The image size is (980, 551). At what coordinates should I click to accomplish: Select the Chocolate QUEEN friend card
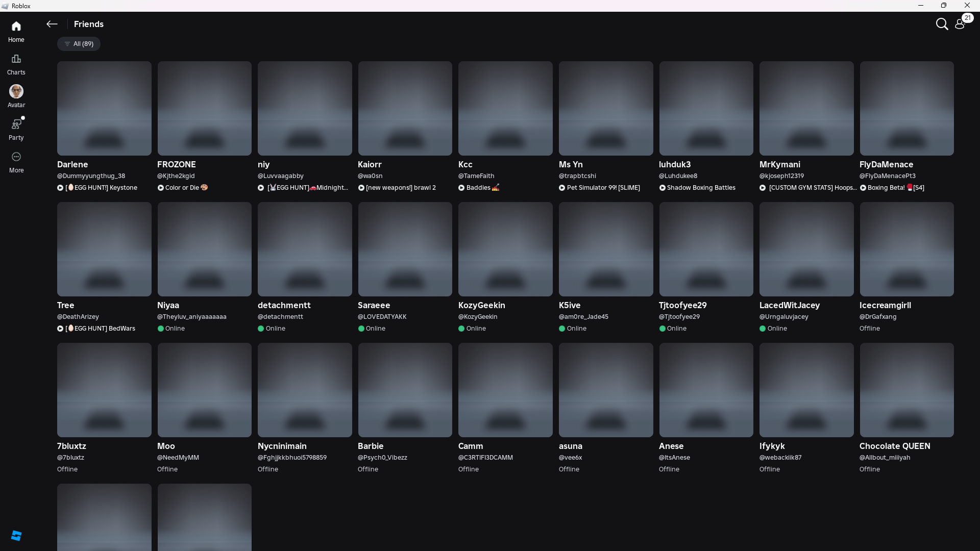point(906,390)
